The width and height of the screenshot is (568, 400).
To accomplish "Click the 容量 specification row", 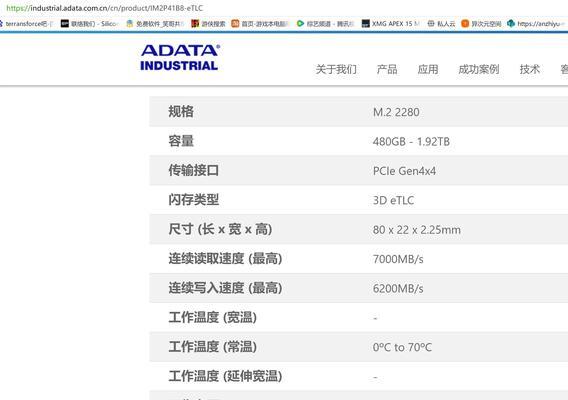I will point(359,141).
